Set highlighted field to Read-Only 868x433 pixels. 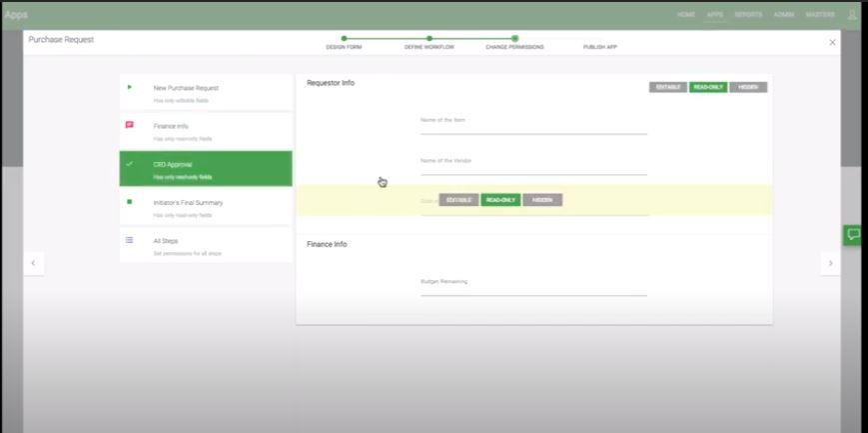point(500,200)
